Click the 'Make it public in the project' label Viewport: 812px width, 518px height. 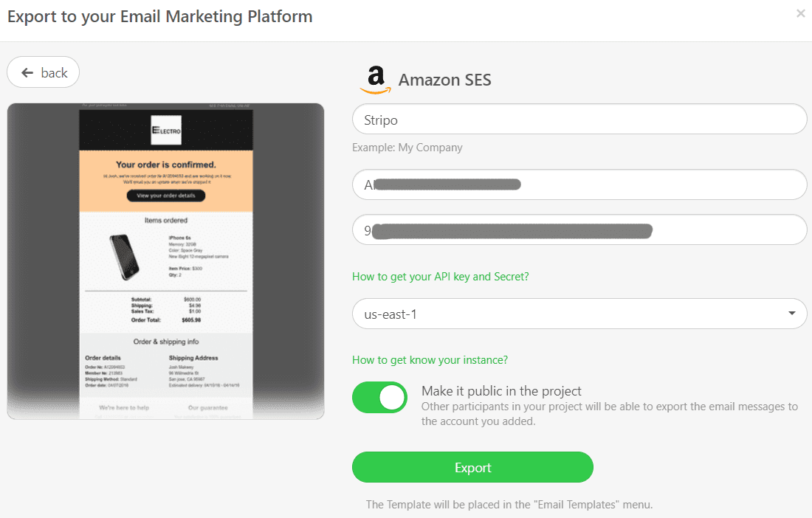501,390
